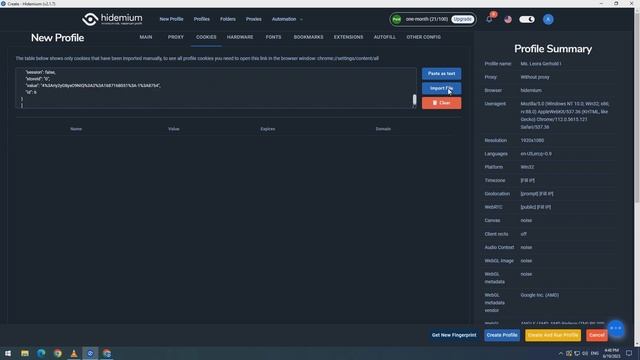Show hidden system tray icons
Viewport: 640px width, 360px height.
click(560, 353)
